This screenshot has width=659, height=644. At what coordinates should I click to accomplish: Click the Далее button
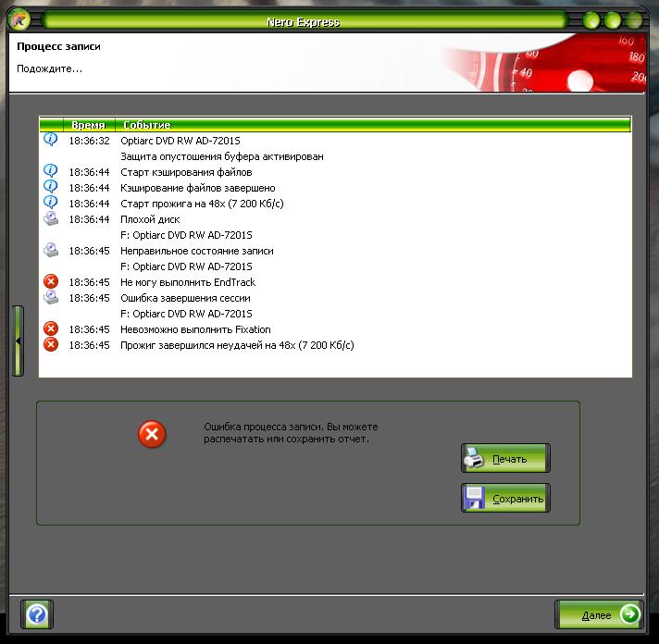tap(599, 614)
